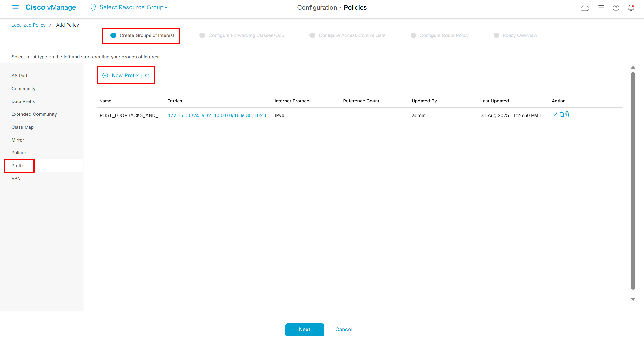This screenshot has width=644, height=347.
Task: Select the AS Path list type
Action: coord(20,76)
